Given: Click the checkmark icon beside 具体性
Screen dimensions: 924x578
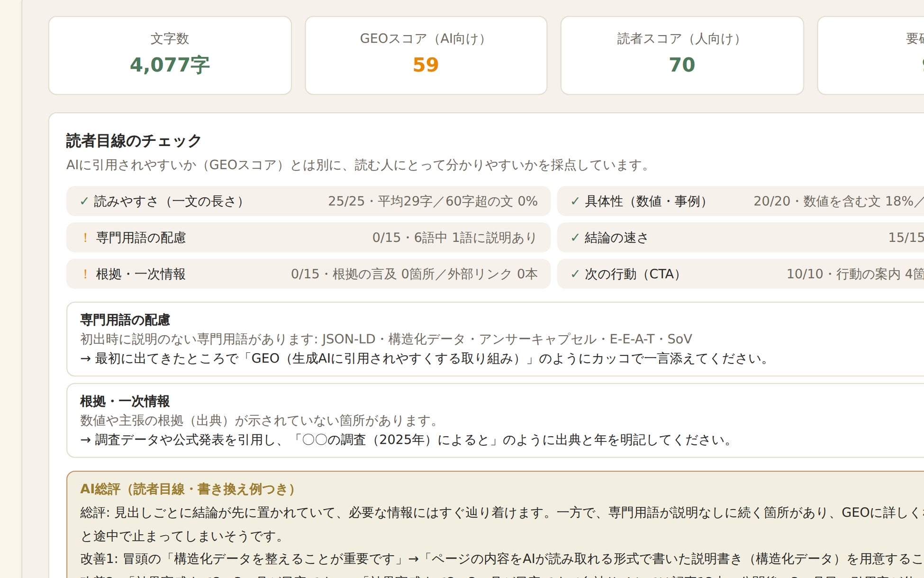Looking at the screenshot, I should 575,201.
